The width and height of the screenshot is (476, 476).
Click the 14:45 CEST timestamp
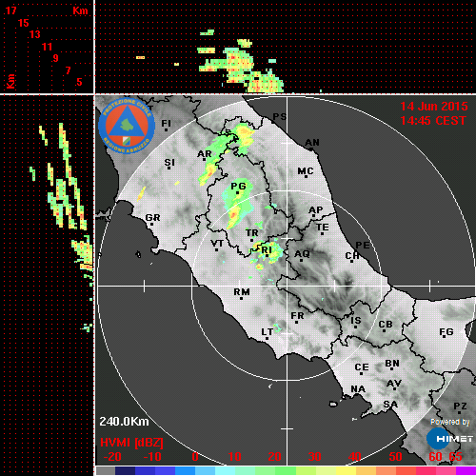(x=433, y=121)
